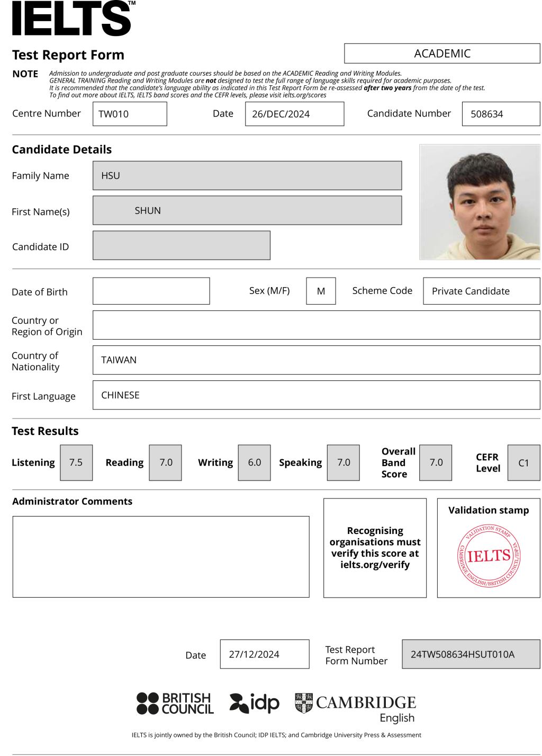The height and width of the screenshot is (756, 542).
Task: Click the First Name field SHUN
Action: [x=247, y=210]
